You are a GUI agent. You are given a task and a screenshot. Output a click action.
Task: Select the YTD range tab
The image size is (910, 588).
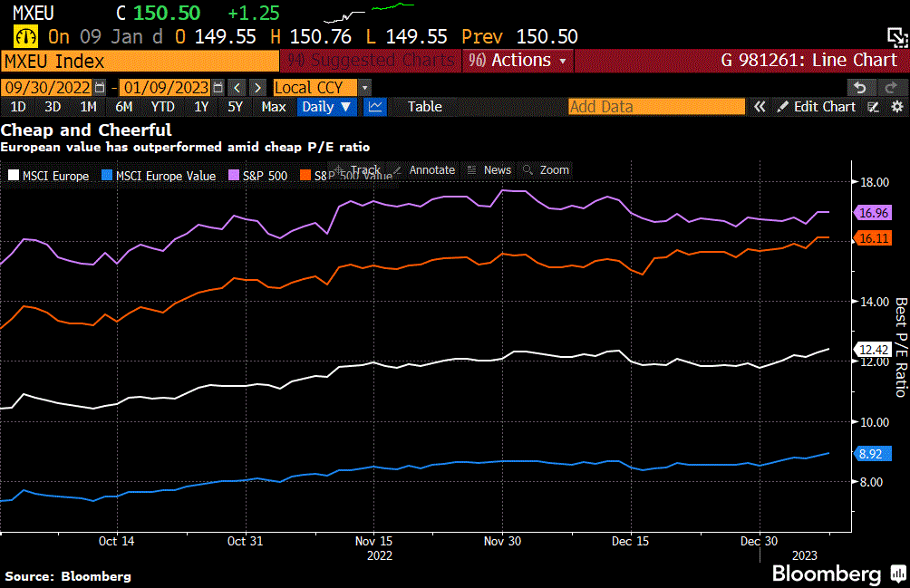(162, 107)
